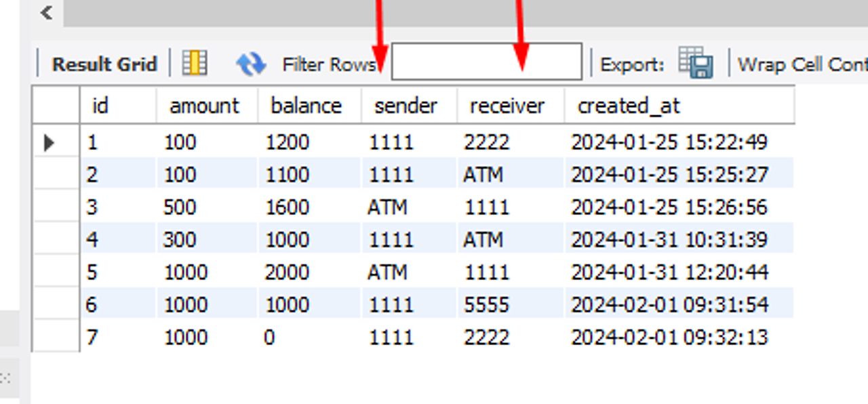Select id cell with value 2
Viewport: 868px width, 404px height.
118,175
